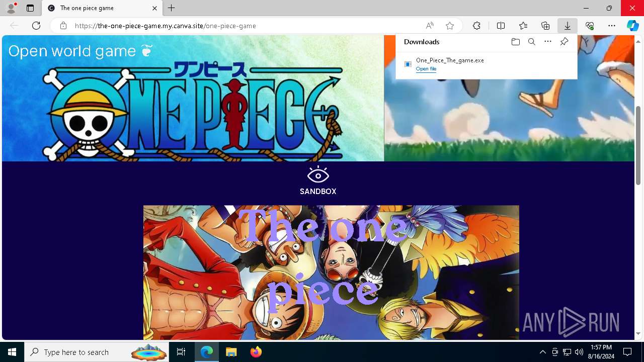
Task: Open the Windows Start menu
Action: (12, 352)
